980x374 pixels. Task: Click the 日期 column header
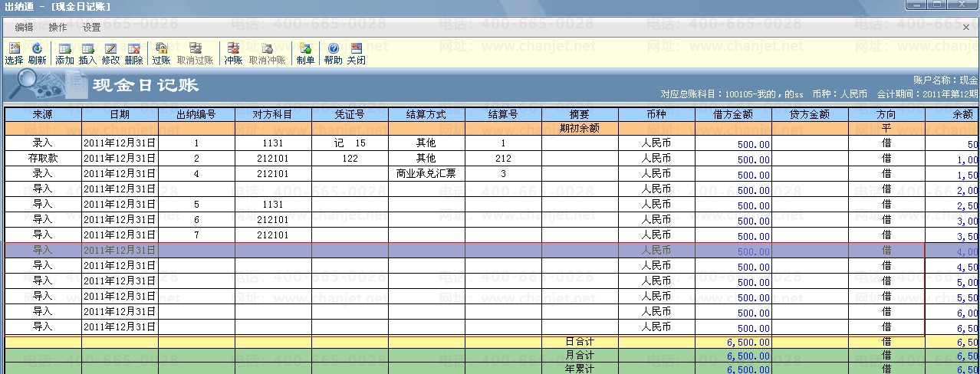pyautogui.click(x=120, y=114)
